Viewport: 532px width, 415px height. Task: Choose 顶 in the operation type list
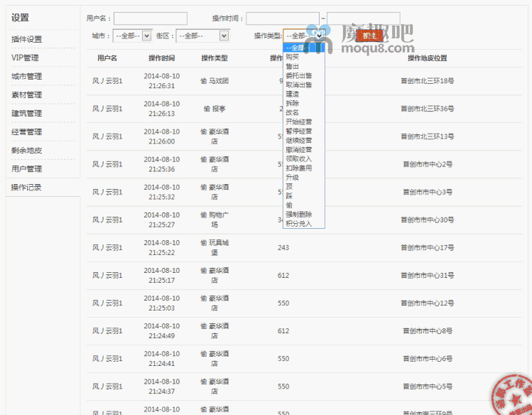(304, 187)
